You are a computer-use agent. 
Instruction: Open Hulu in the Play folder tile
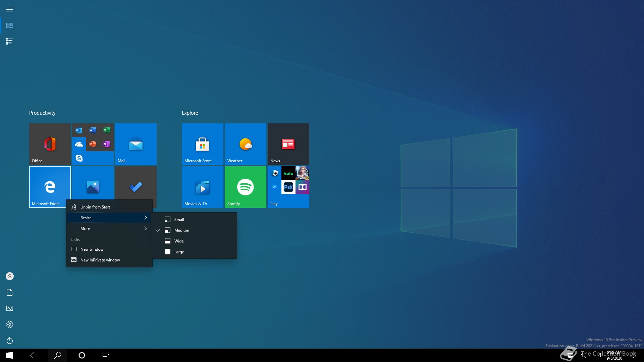[288, 173]
